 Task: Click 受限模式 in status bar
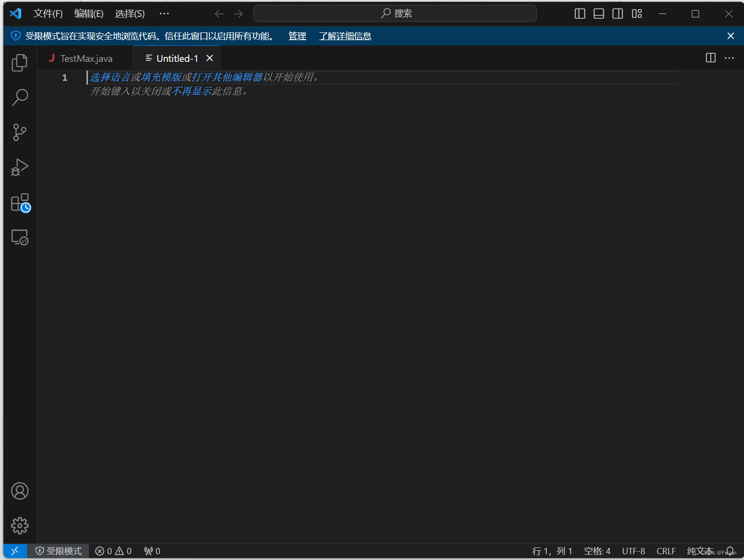click(58, 551)
